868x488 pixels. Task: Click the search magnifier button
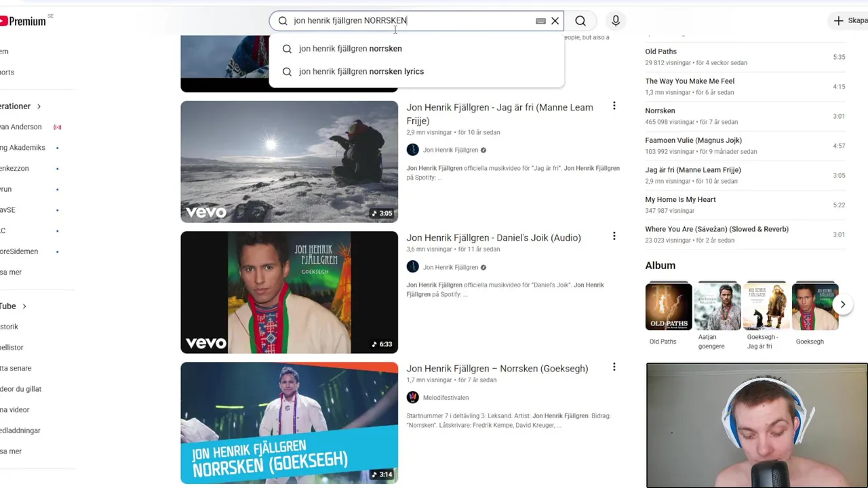coord(580,21)
